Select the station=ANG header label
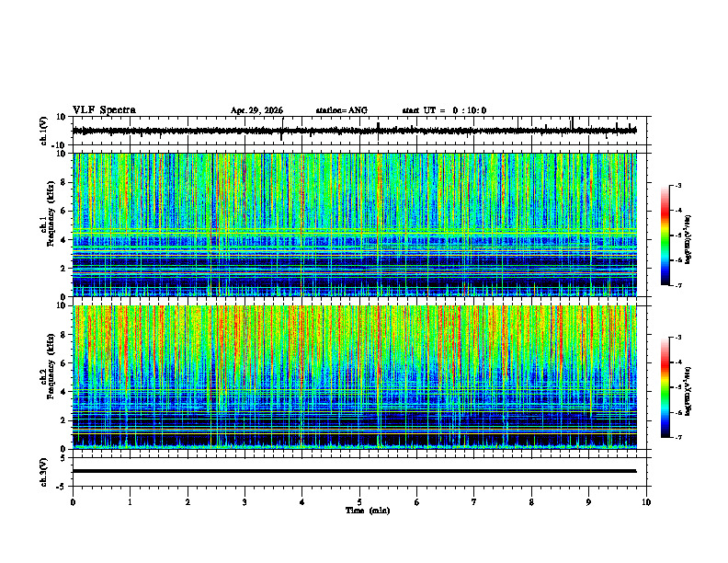 [x=342, y=110]
